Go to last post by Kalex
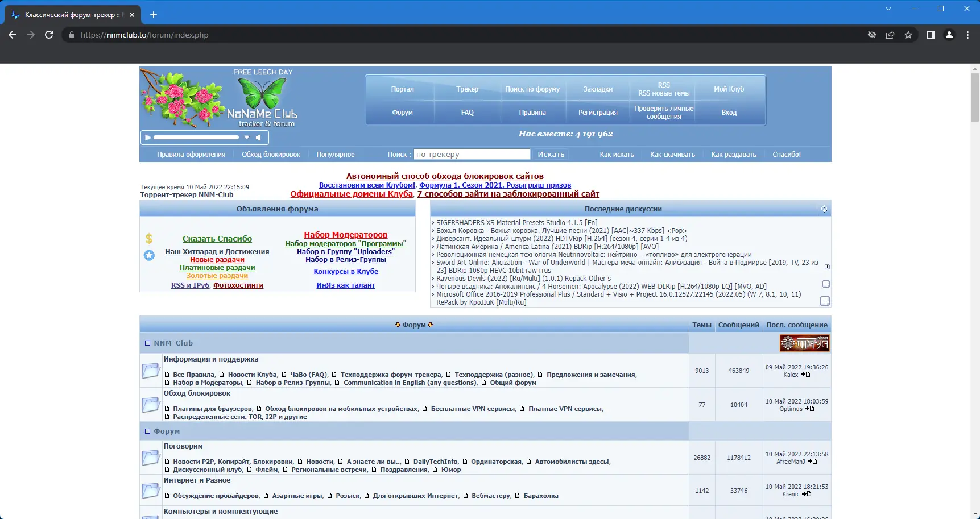Image resolution: width=980 pixels, height=519 pixels. [805, 375]
